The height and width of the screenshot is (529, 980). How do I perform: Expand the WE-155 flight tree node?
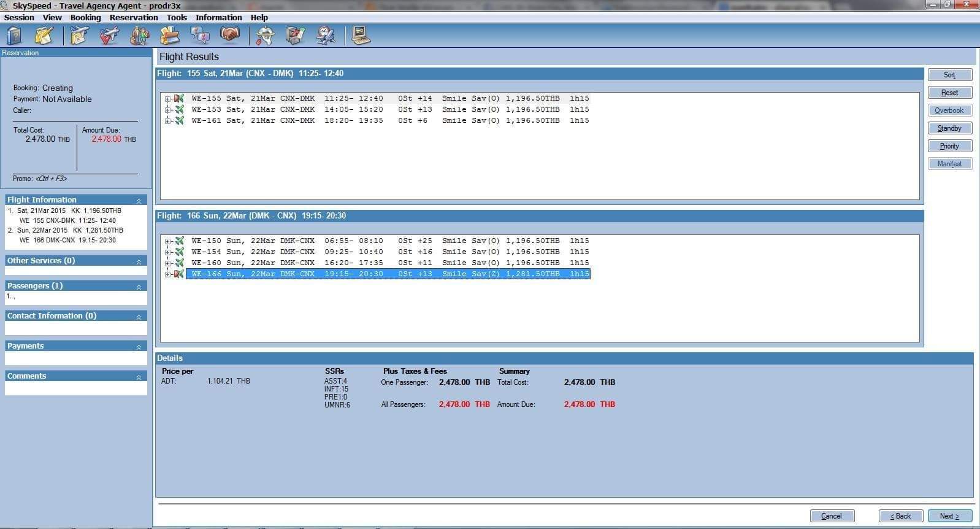[167, 99]
